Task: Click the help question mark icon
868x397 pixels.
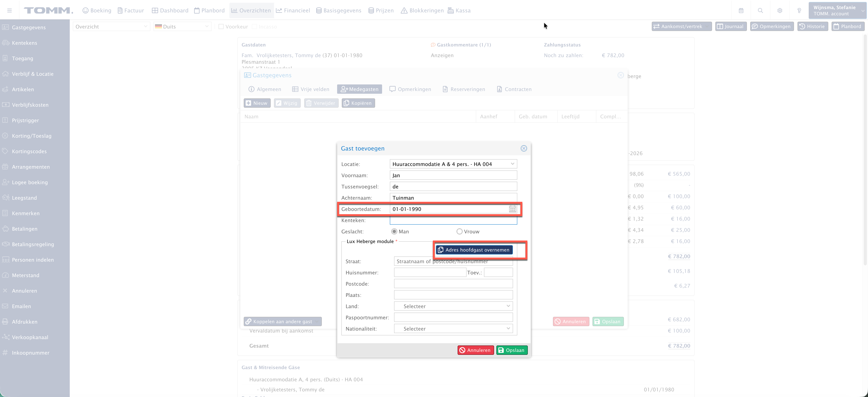Action: tap(799, 10)
